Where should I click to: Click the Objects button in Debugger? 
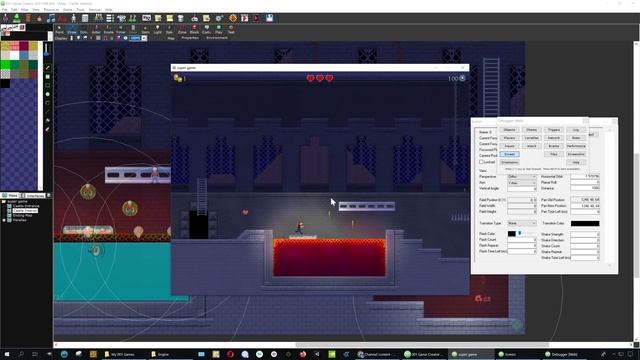(x=509, y=130)
